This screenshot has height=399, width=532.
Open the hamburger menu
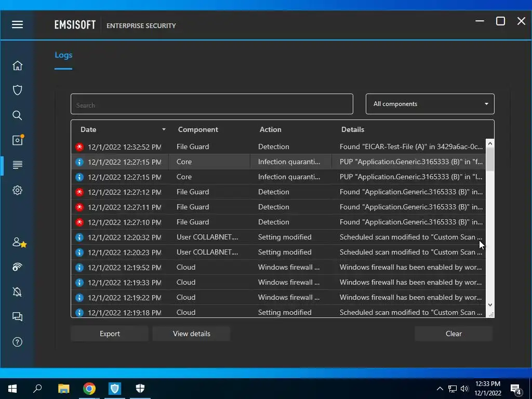(17, 25)
